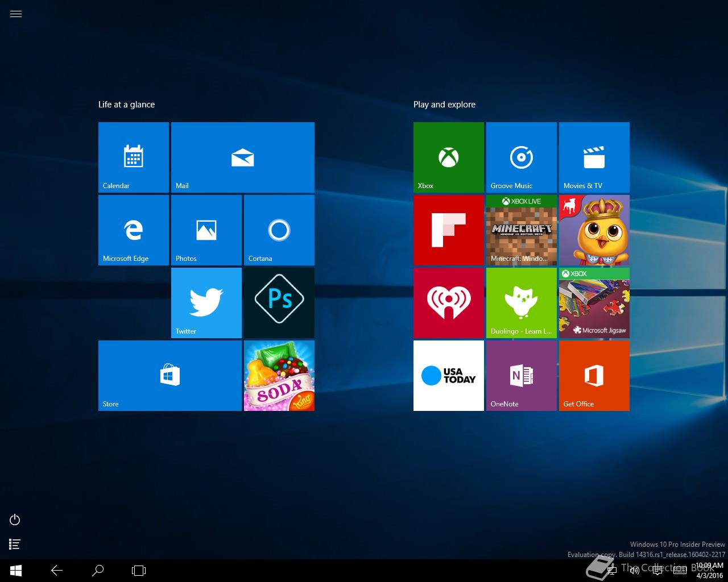Image resolution: width=728 pixels, height=582 pixels.
Task: Open the Duolingo tile
Action: click(x=522, y=303)
